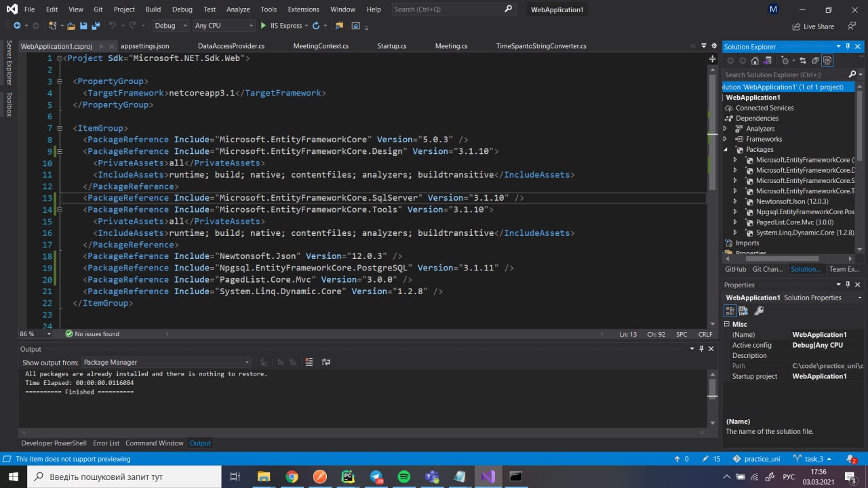
Task: Create a new project using toolbar icon
Action: click(52, 26)
